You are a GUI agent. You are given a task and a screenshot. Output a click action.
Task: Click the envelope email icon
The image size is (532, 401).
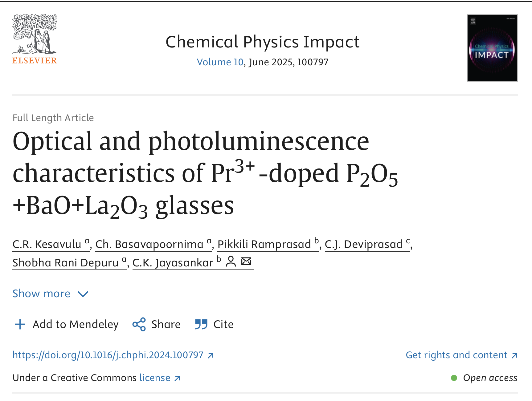coord(246,261)
